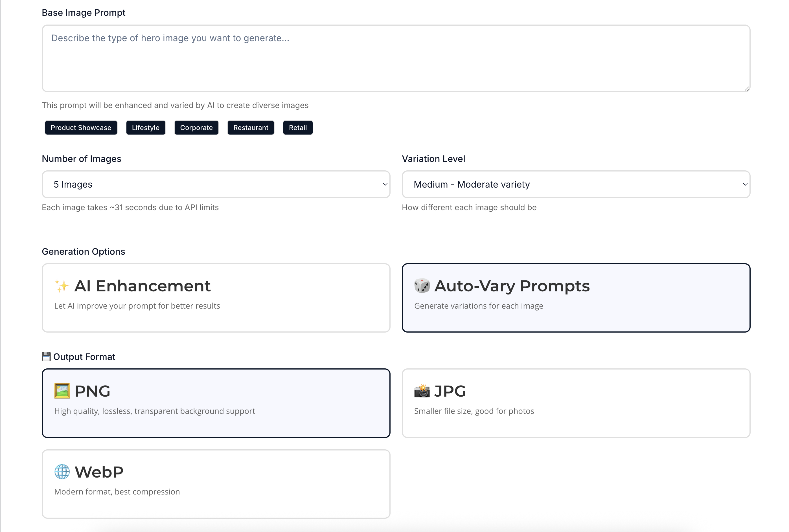Click the sparkles icon beside AI Enhancement

(x=62, y=286)
